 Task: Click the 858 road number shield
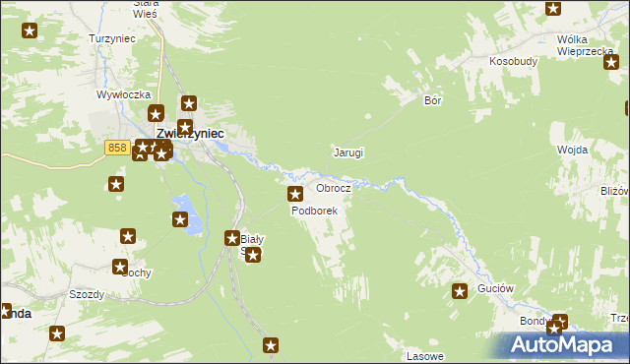[x=117, y=148]
